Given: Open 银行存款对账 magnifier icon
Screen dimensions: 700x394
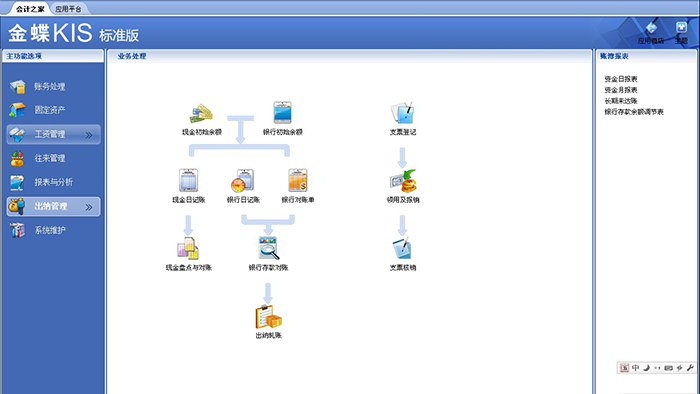Looking at the screenshot, I should pyautogui.click(x=268, y=248).
